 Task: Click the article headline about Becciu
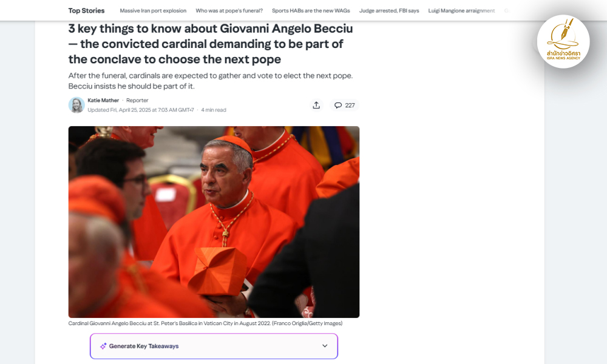coord(211,44)
